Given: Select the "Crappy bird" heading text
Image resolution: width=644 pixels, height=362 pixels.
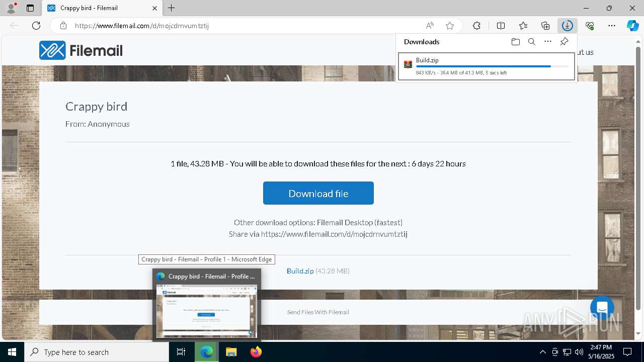Looking at the screenshot, I should 96,107.
